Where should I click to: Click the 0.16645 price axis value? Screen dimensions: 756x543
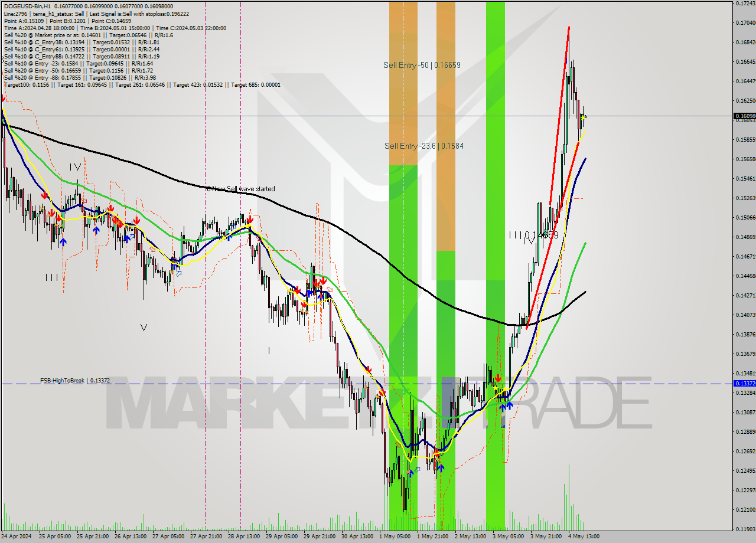pyautogui.click(x=745, y=62)
